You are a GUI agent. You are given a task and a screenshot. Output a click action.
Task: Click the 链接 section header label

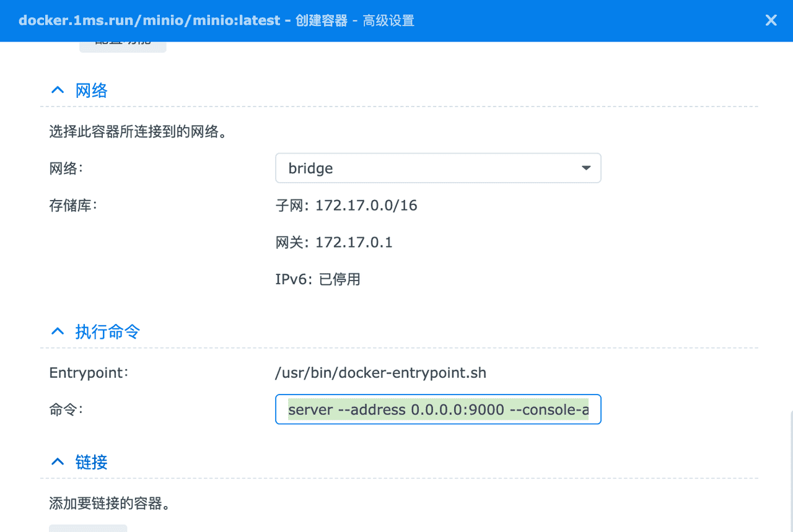pos(92,461)
